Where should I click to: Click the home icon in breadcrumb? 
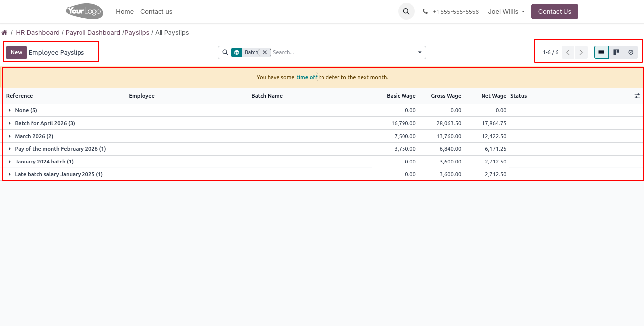click(x=4, y=33)
